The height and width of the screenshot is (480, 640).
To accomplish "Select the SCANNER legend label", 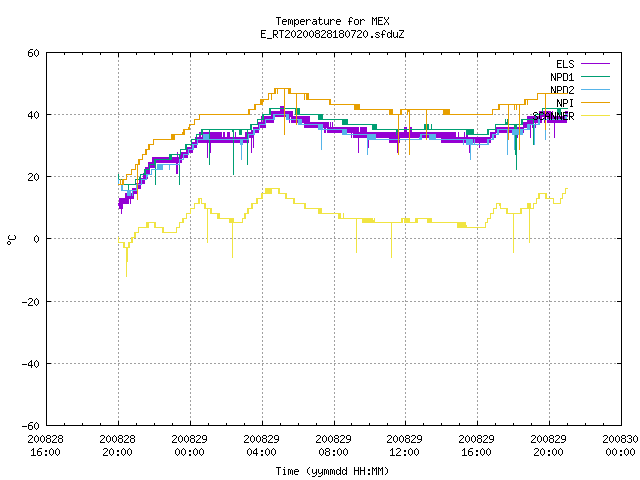I will pos(553,116).
